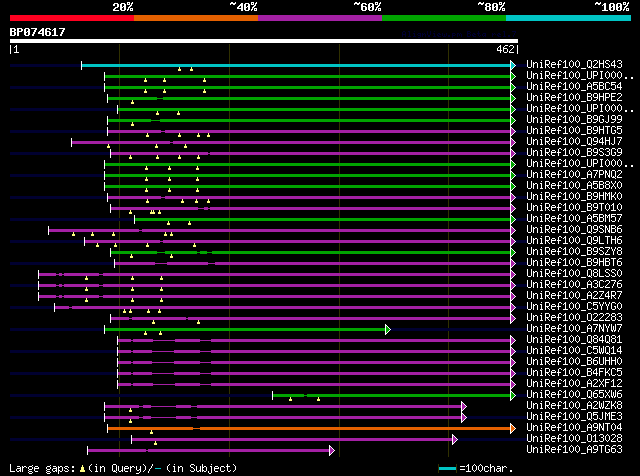640x476 pixels.
Task: Click the UniRef100_A2WZK8 entry
Action: point(574,406)
